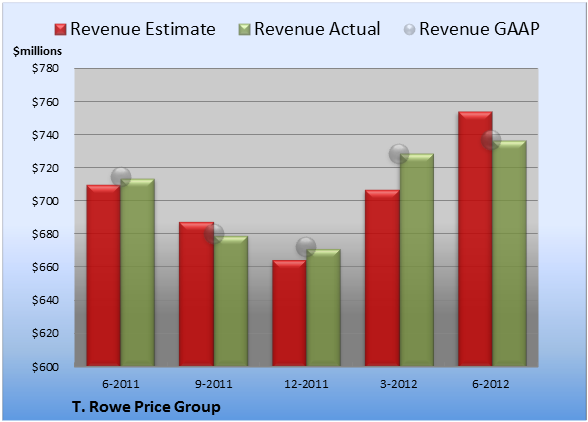Select the green actual bar for 12-2011
The width and height of the screenshot is (588, 422).
tap(323, 308)
